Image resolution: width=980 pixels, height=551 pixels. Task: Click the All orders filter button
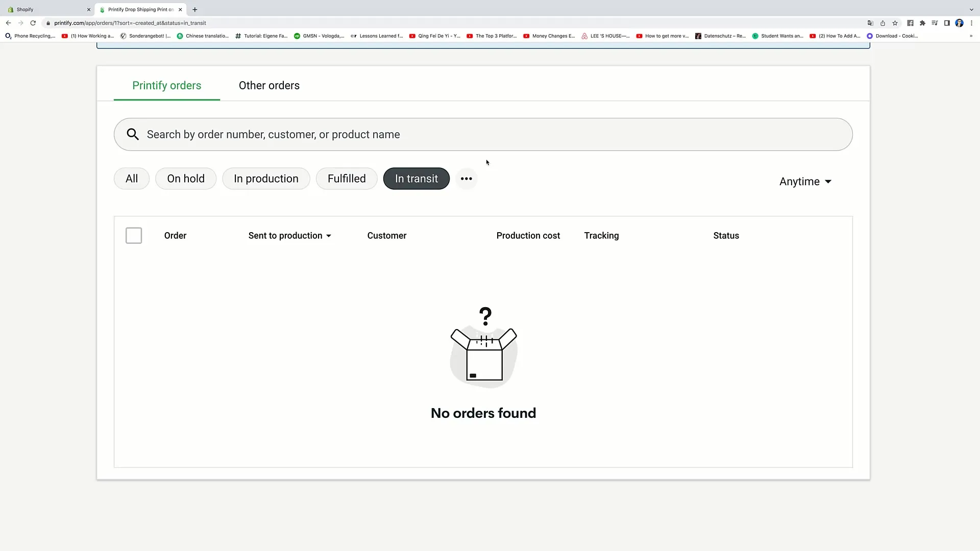[x=131, y=178]
